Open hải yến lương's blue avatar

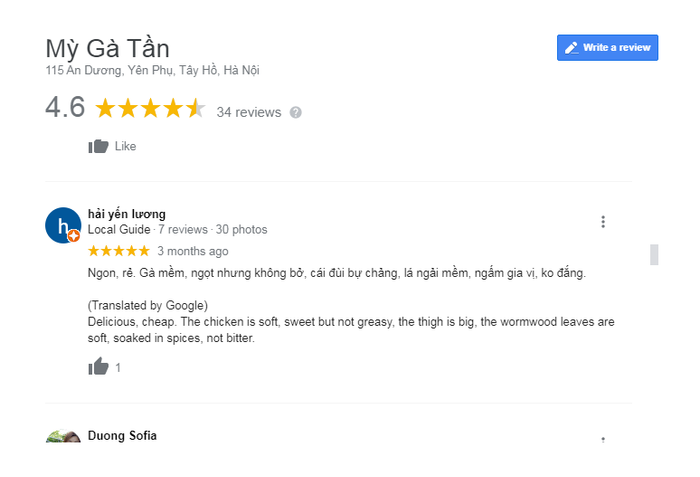point(63,225)
